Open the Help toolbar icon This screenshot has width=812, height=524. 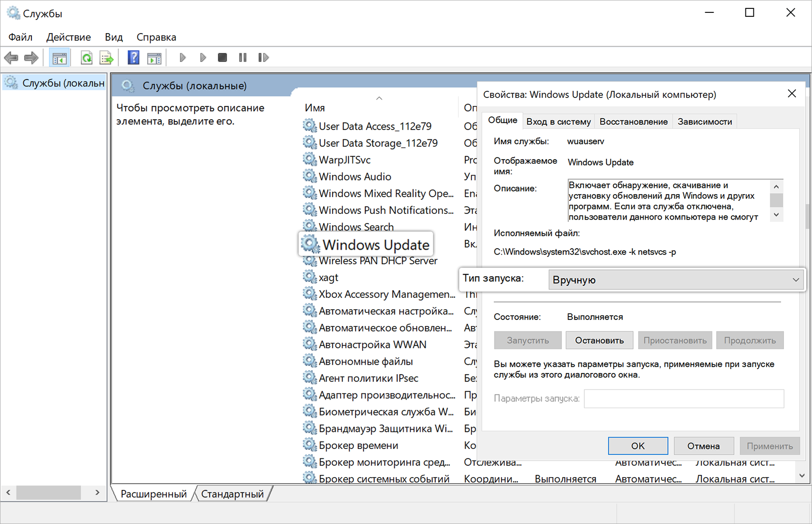(133, 57)
